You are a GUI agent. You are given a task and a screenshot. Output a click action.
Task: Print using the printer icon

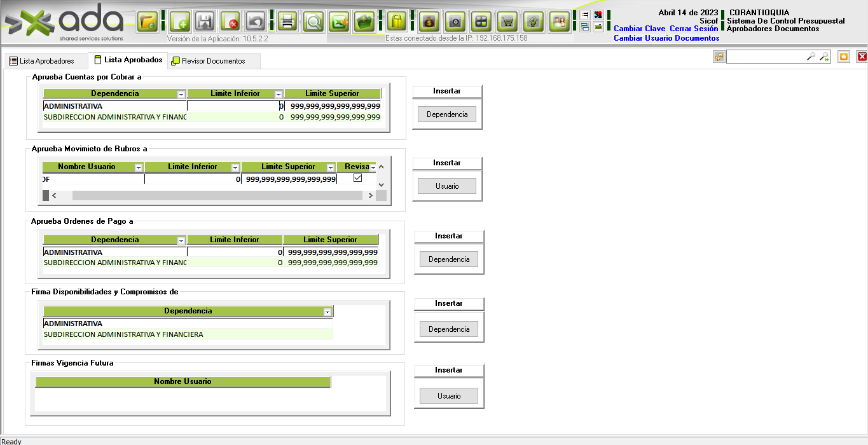[x=287, y=22]
